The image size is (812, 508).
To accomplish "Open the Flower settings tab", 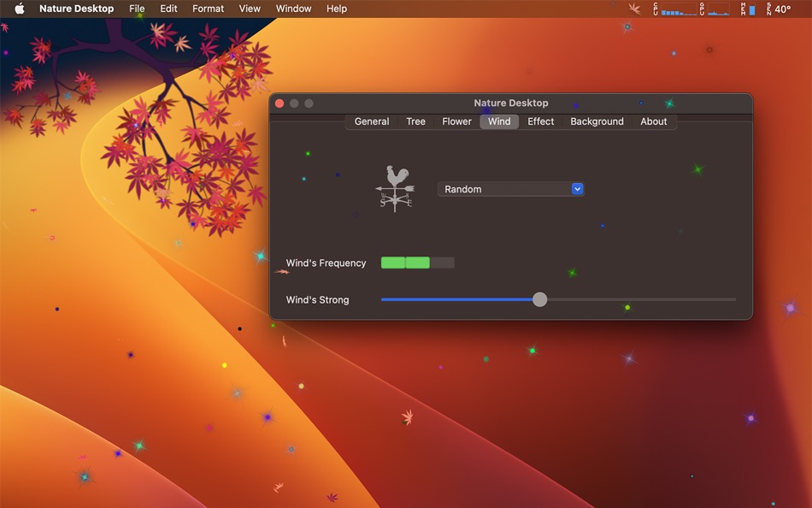I will (x=456, y=121).
